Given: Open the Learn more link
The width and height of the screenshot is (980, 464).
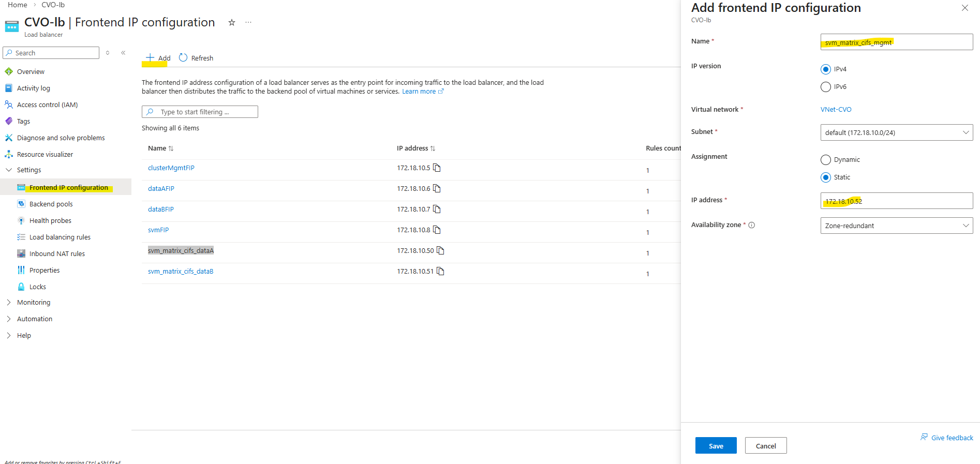Looking at the screenshot, I should (423, 92).
